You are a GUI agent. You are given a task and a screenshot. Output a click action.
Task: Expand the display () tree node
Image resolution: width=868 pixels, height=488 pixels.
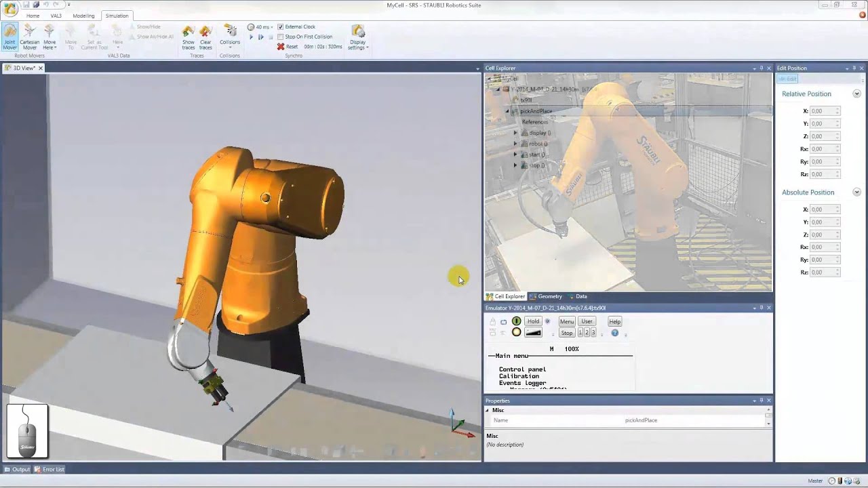(x=515, y=133)
